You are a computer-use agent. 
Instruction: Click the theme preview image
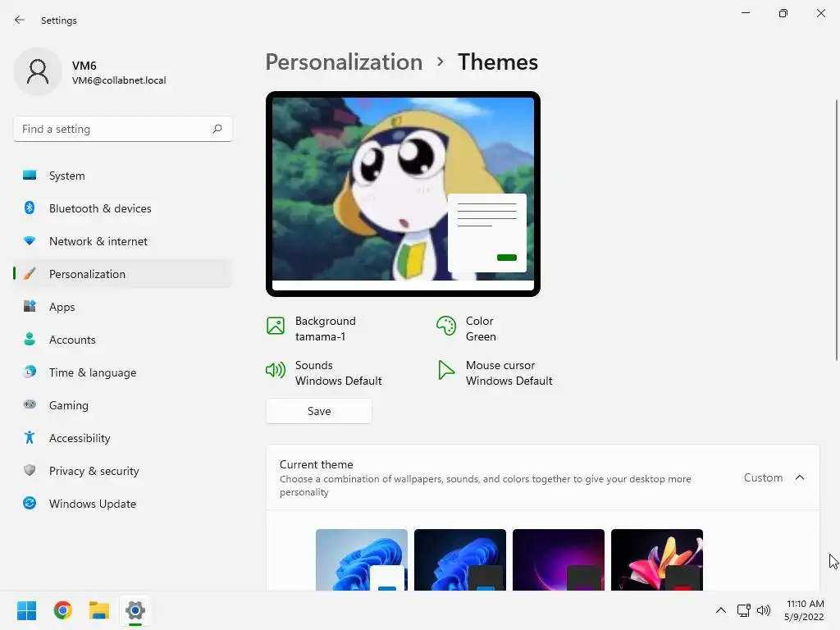pyautogui.click(x=403, y=194)
